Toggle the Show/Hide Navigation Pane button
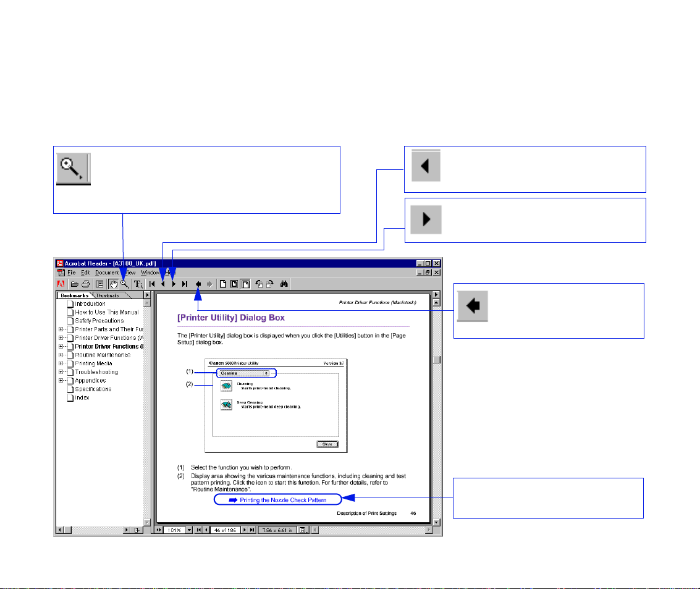The image size is (700, 589). click(99, 284)
